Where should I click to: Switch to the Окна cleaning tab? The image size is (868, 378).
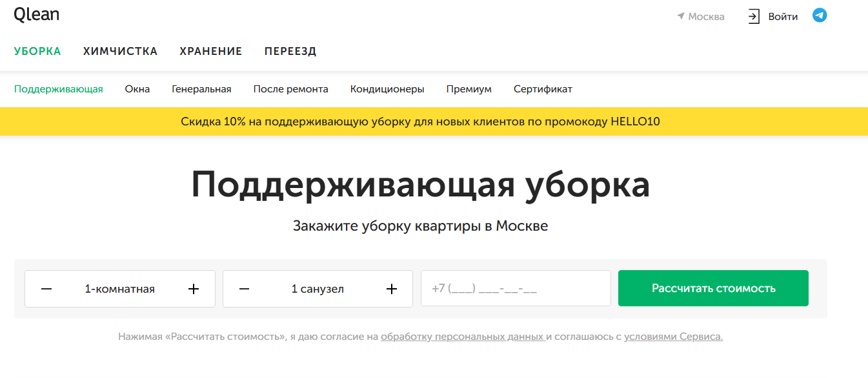137,89
